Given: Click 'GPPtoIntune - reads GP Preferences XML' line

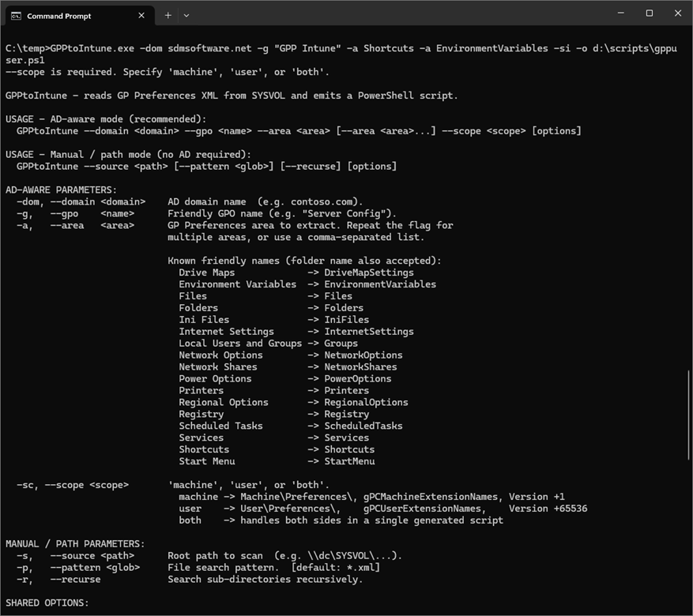Looking at the screenshot, I should (232, 96).
